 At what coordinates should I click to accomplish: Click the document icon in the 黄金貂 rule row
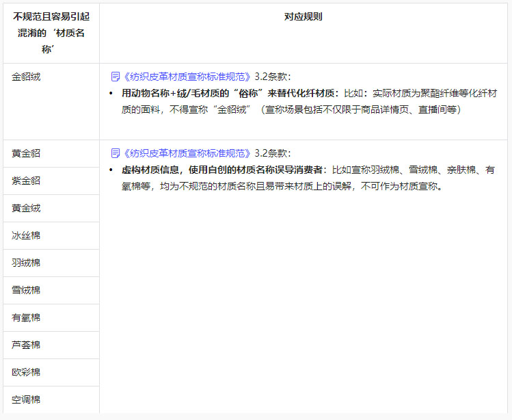point(116,153)
